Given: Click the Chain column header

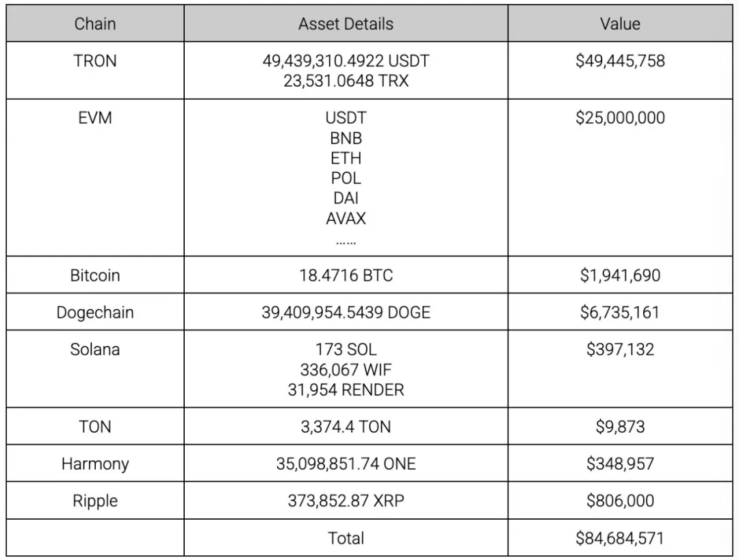Looking at the screenshot, I should (x=95, y=24).
